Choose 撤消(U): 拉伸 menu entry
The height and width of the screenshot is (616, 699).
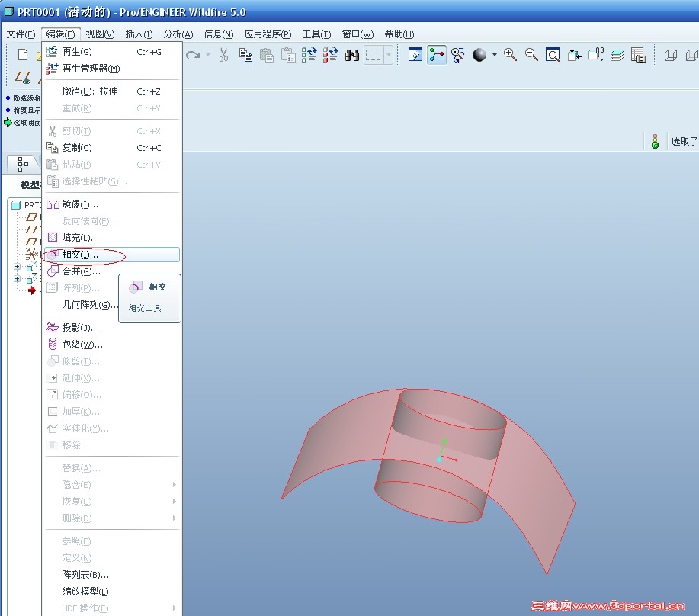coord(112,91)
